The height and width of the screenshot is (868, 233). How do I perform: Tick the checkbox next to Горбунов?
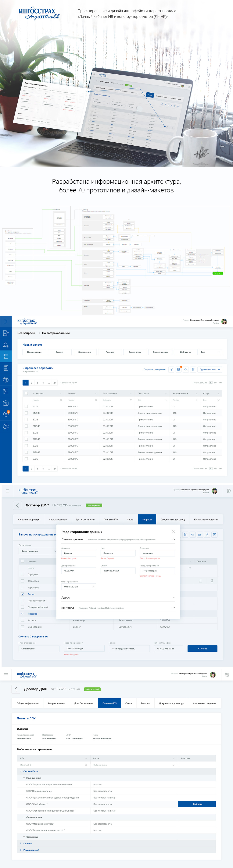(23, 574)
